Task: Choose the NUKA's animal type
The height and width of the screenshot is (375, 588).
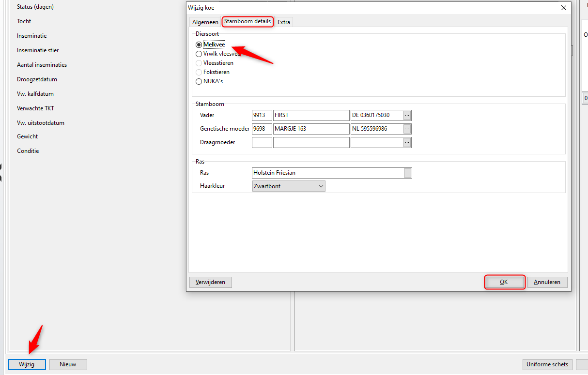Action: (199, 81)
